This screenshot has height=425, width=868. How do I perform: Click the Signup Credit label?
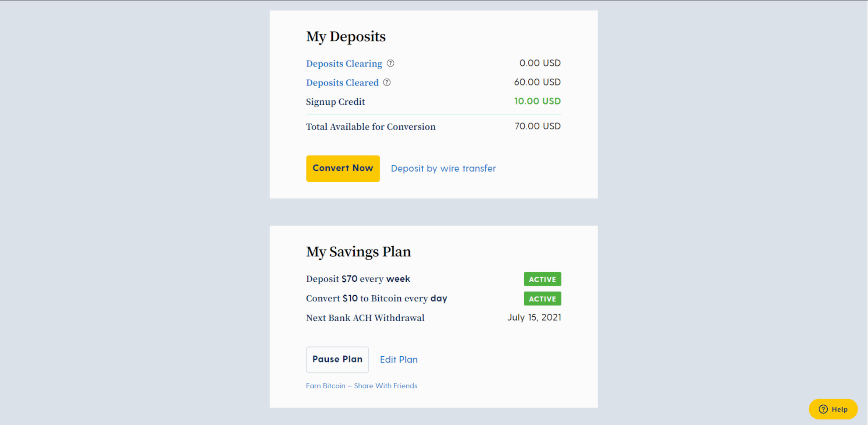335,102
